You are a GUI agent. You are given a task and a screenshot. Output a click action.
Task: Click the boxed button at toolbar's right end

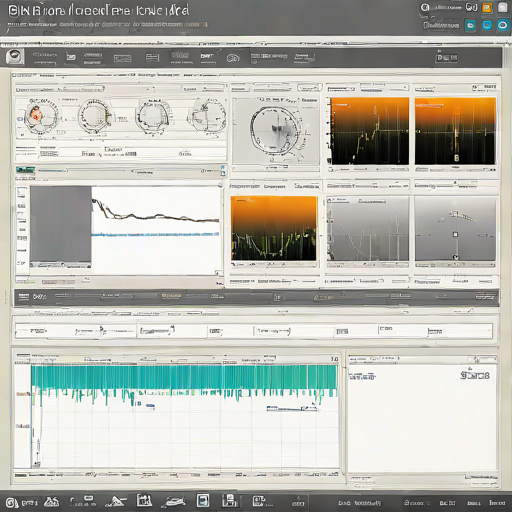447,58
